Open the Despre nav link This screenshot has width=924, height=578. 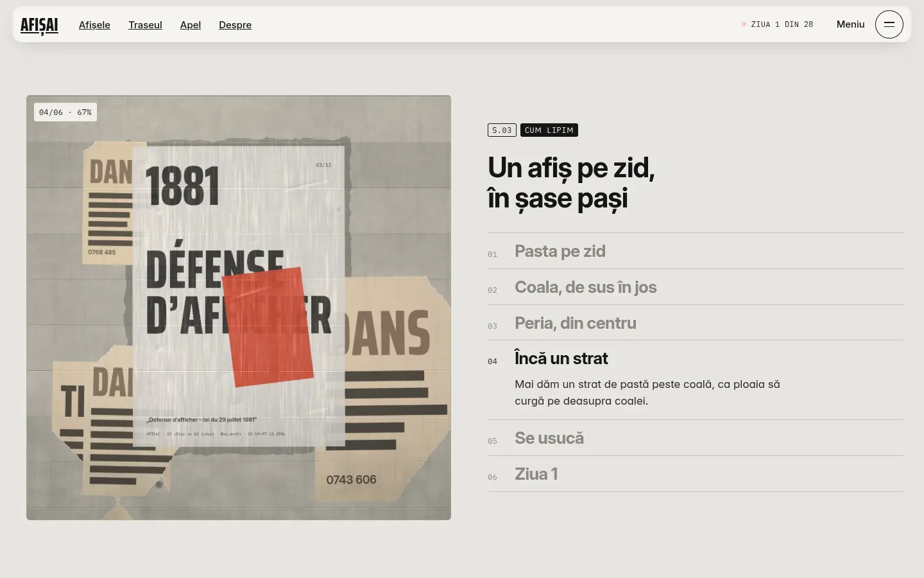click(235, 25)
